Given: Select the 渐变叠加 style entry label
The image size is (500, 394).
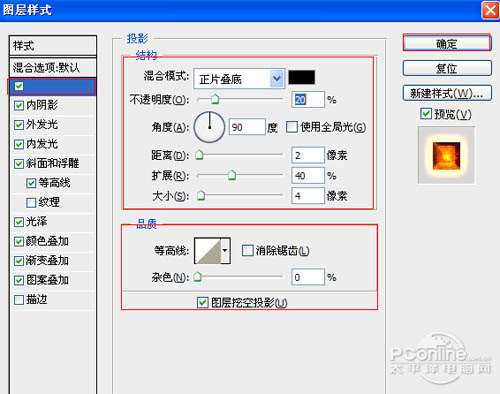Looking at the screenshot, I should coord(47,260).
